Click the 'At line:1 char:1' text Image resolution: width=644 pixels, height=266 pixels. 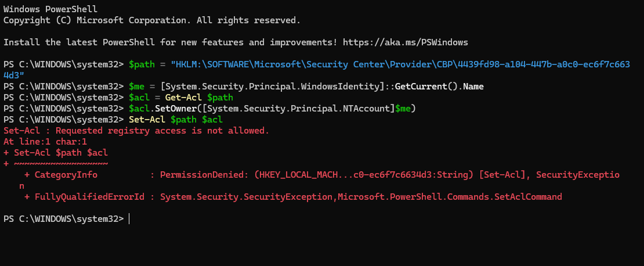click(45, 142)
